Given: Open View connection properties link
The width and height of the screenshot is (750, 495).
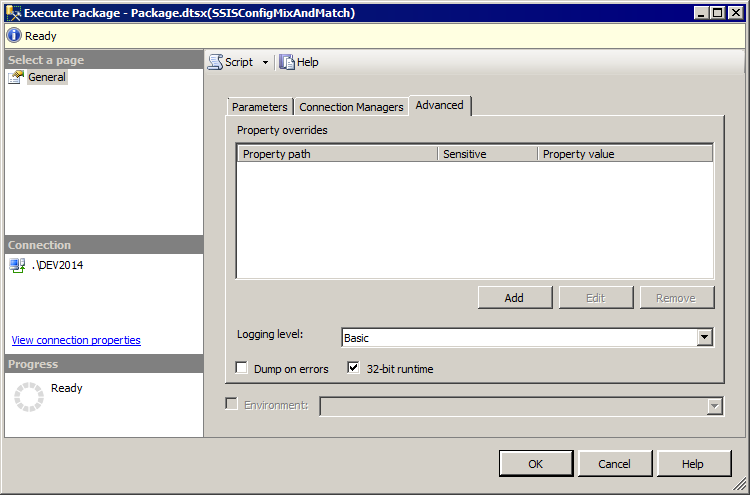Looking at the screenshot, I should (76, 340).
